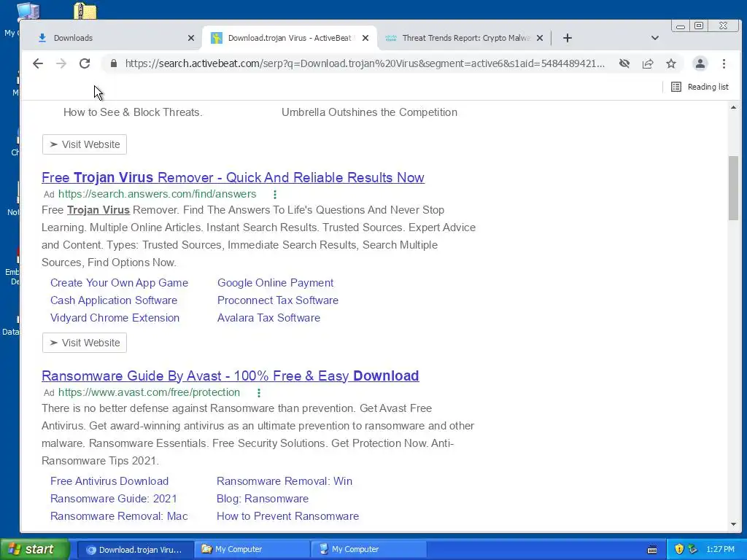The width and height of the screenshot is (747, 560).
Task: Click the ActiveBeat tab's favicon
Action: (x=216, y=38)
